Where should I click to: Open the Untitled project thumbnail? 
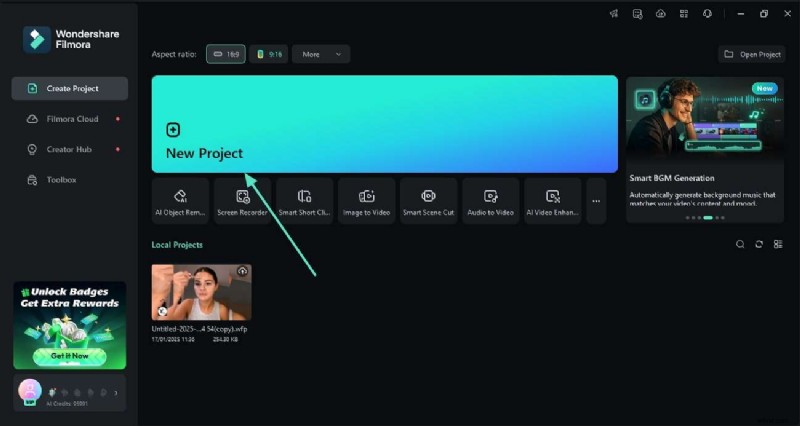pyautogui.click(x=202, y=292)
